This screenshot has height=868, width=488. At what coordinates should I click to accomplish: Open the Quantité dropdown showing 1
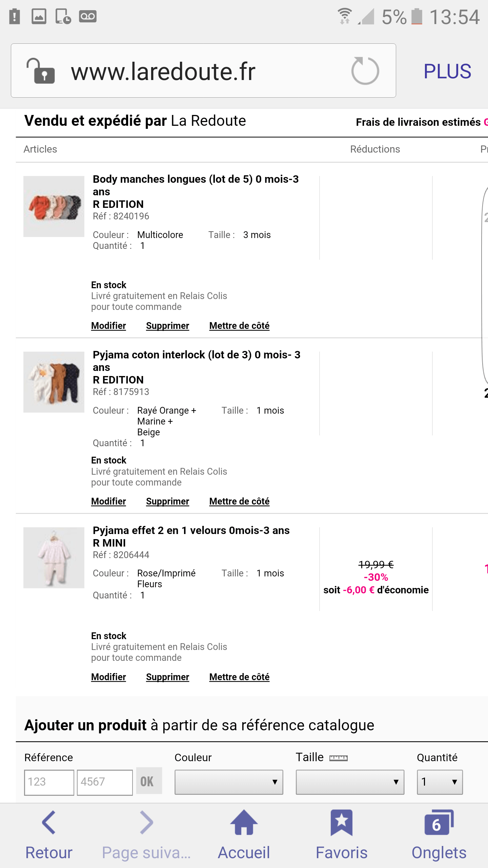[440, 782]
